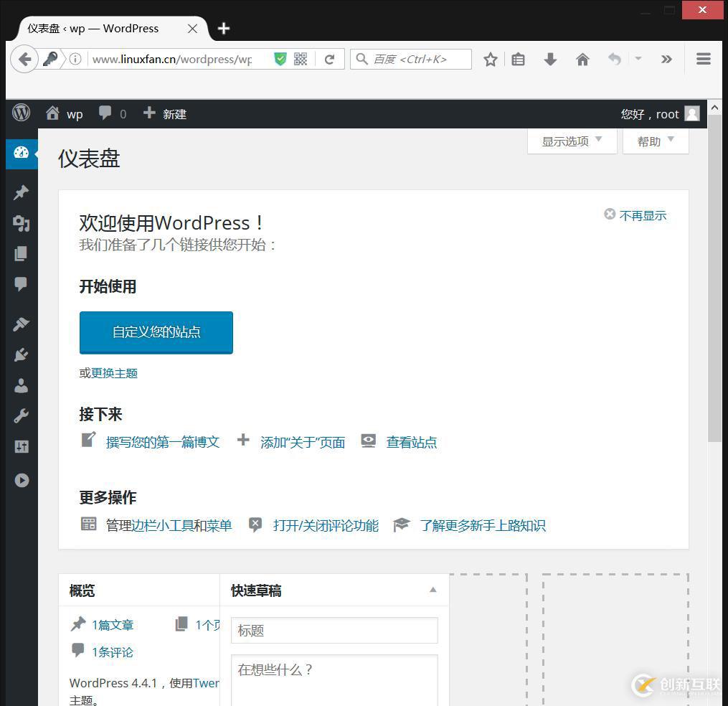Click the 概览 panel header

click(139, 590)
